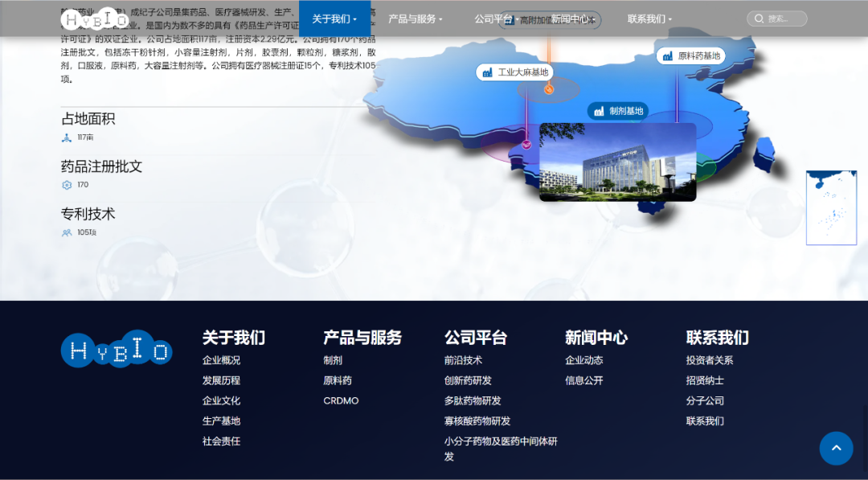Click the gear icon beside 170
868x480 pixels.
(x=67, y=185)
